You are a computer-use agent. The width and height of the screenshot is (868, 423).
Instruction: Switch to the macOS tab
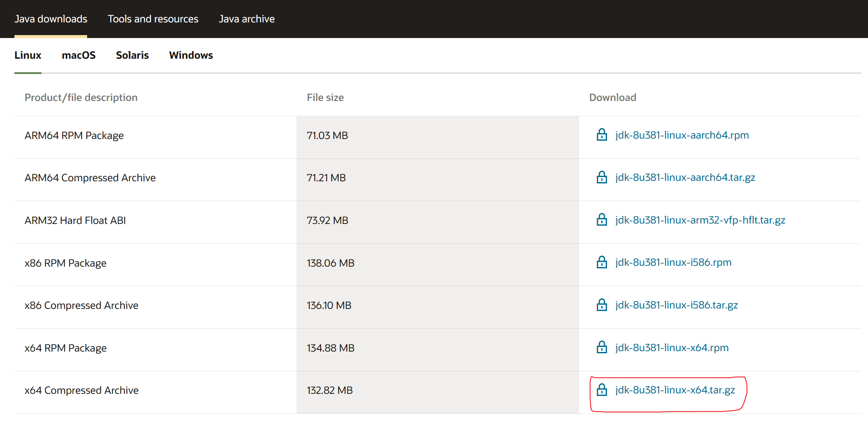79,55
